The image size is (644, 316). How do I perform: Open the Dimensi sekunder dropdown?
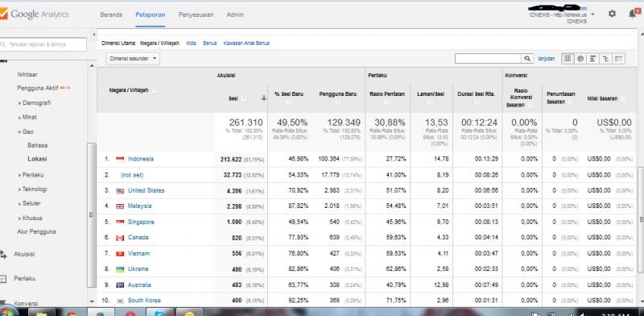[133, 58]
